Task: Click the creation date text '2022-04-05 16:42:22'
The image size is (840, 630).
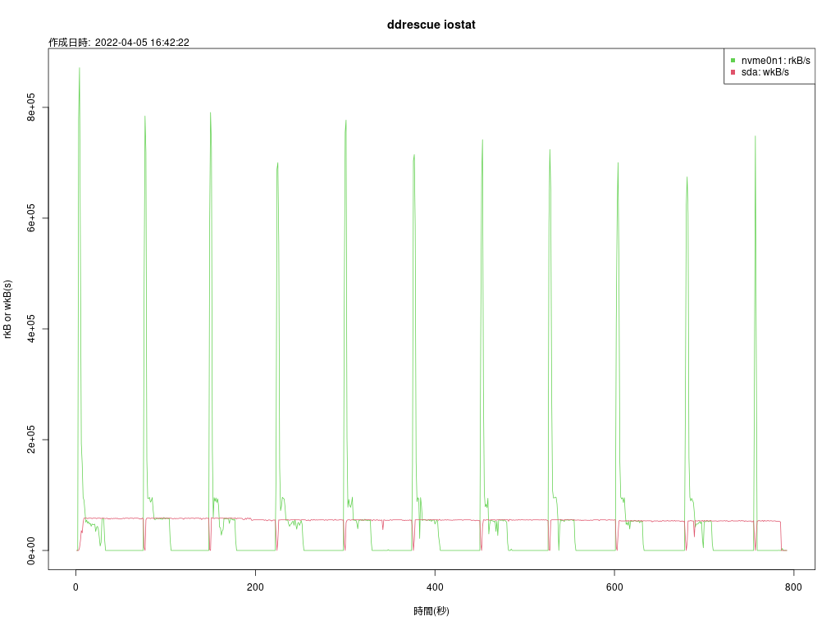Action: click(x=142, y=43)
